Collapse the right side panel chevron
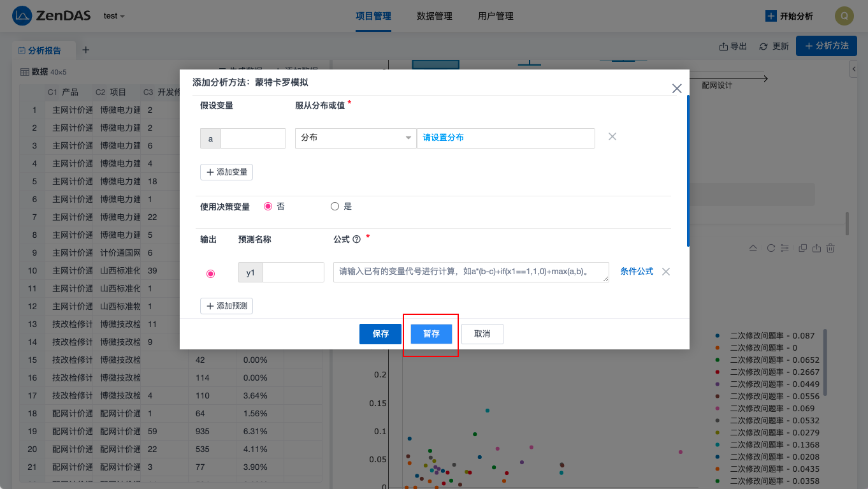The image size is (868, 489). pyautogui.click(x=853, y=69)
